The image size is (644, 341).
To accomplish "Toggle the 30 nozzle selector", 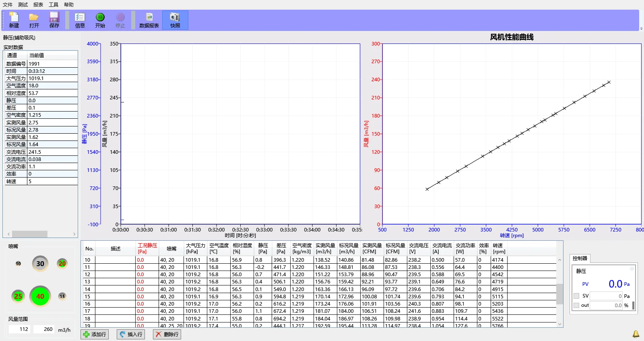I will (x=40, y=264).
